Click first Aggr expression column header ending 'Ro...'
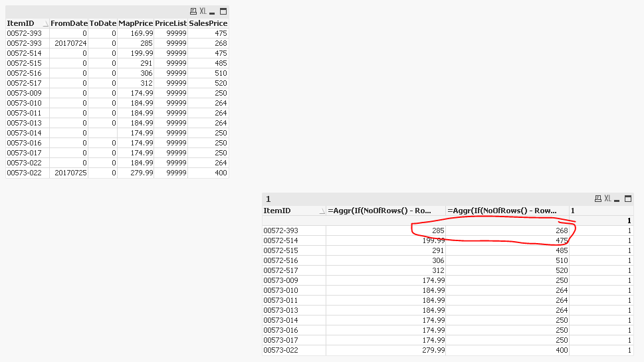The height and width of the screenshot is (362, 644). point(385,211)
